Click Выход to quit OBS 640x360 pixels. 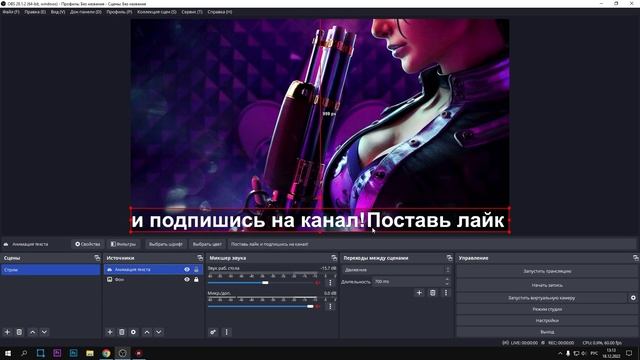547,332
